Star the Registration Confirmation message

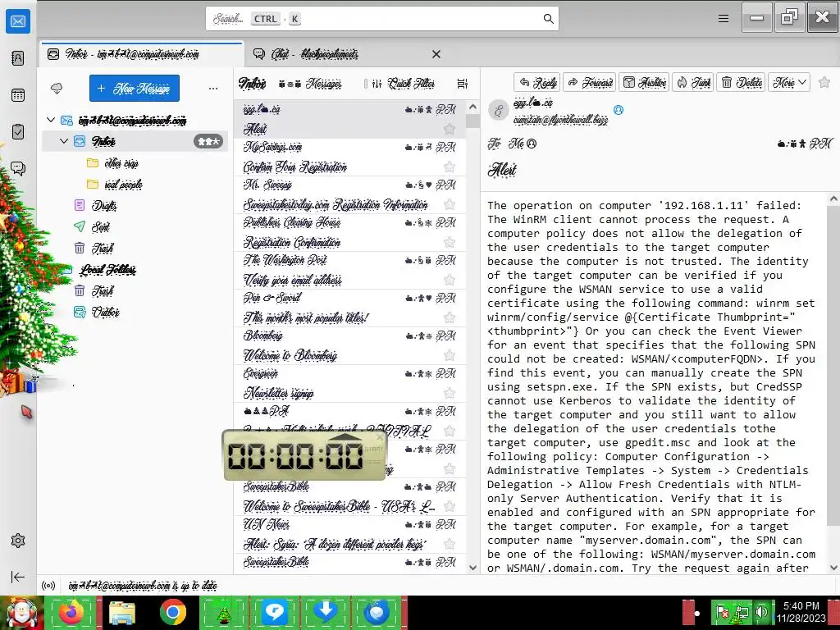[x=450, y=243]
